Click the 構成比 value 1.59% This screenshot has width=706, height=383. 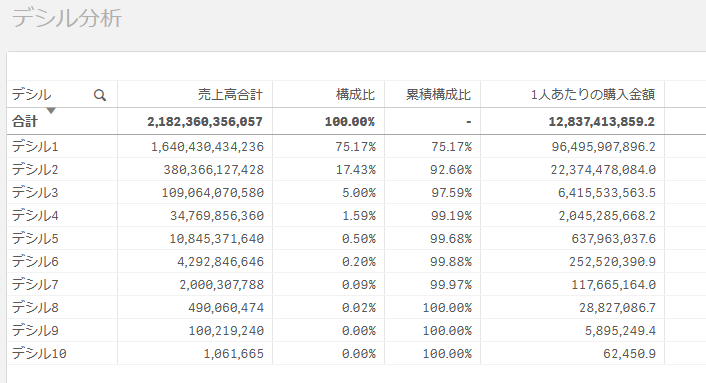359,216
